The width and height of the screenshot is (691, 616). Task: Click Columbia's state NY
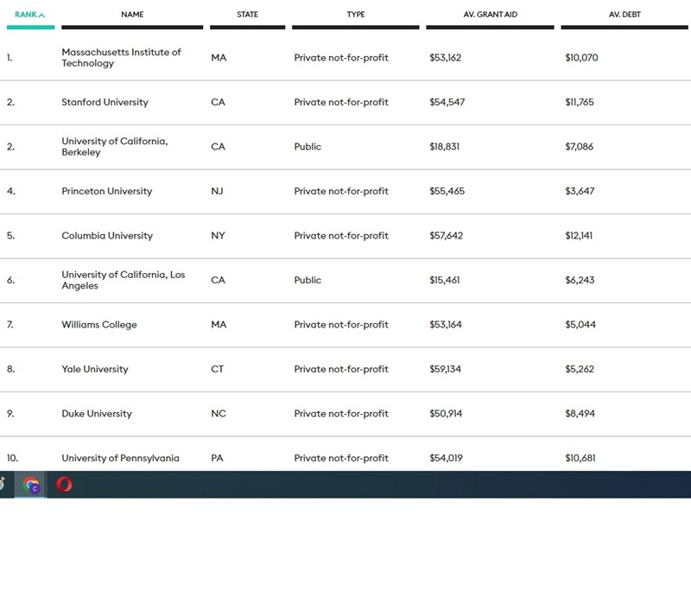point(218,236)
